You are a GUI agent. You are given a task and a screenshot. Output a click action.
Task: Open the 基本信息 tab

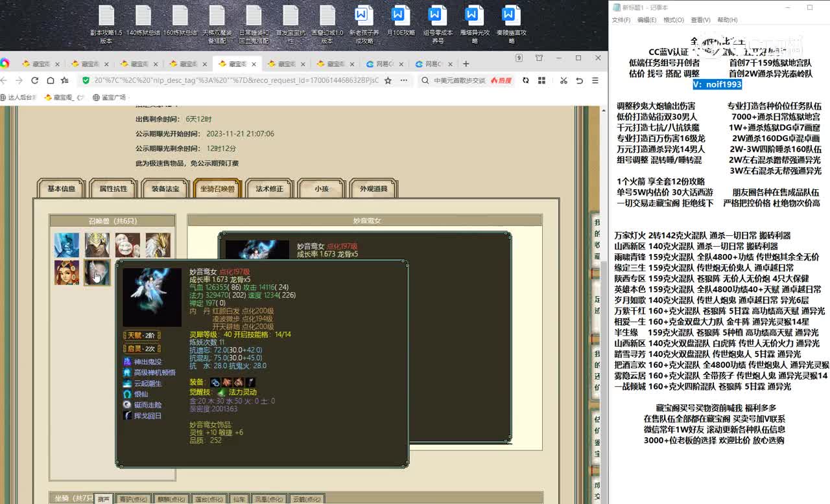point(62,189)
